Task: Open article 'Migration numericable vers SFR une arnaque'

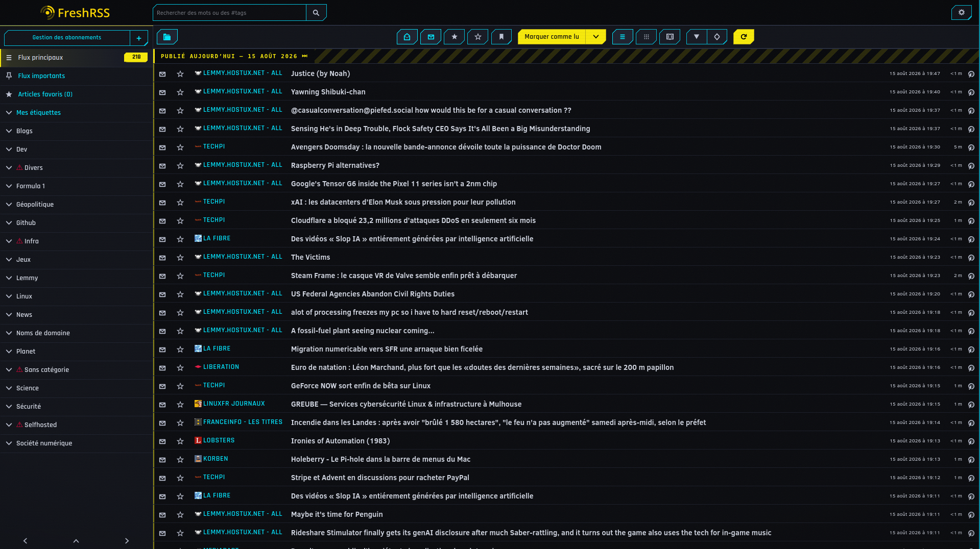Action: pyautogui.click(x=387, y=350)
